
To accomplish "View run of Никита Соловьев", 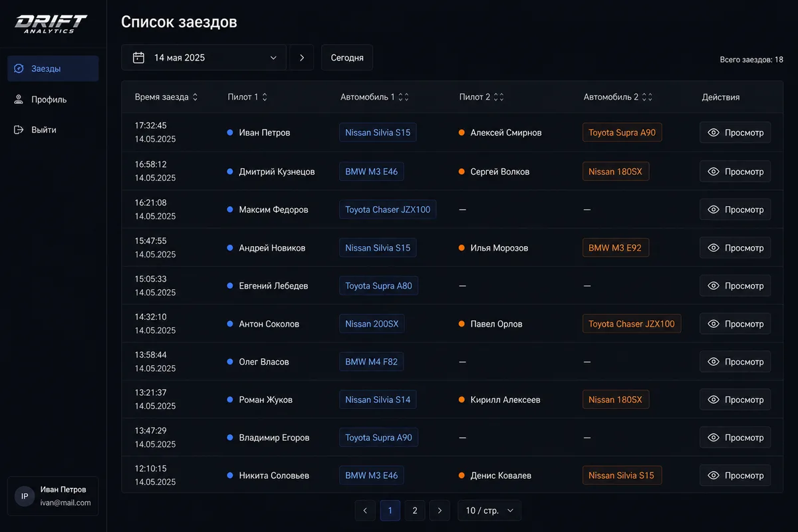I will pyautogui.click(x=735, y=475).
